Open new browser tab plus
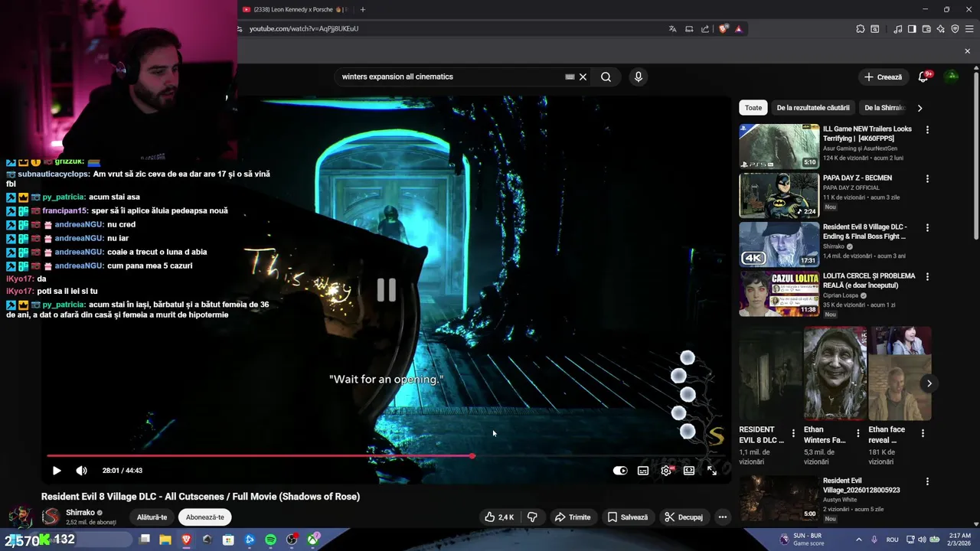 [x=363, y=10]
